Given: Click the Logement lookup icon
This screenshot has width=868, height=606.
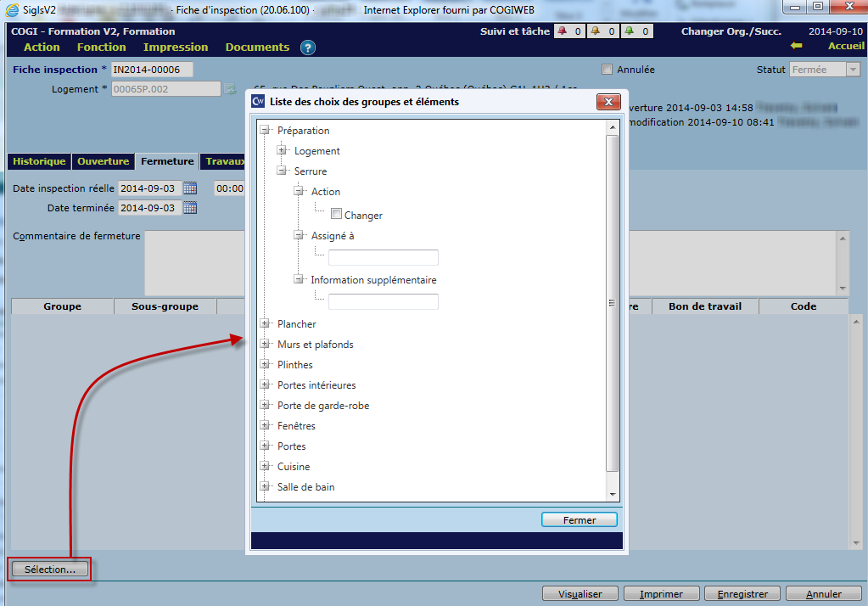Looking at the screenshot, I should pyautogui.click(x=228, y=89).
